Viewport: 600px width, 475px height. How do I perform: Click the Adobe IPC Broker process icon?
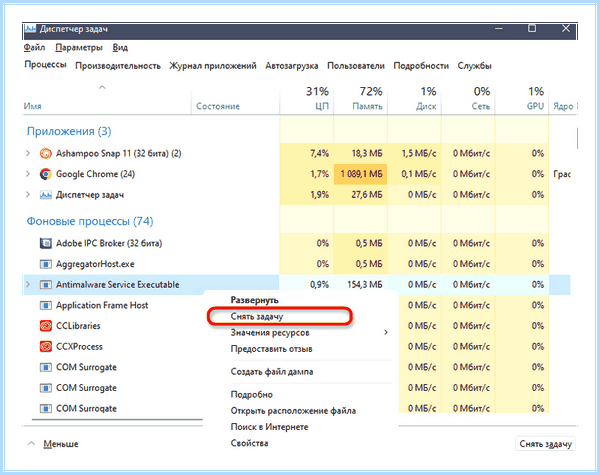[x=46, y=243]
